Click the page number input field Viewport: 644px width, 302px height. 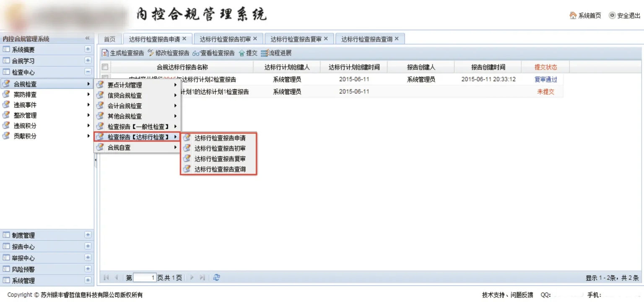(145, 278)
